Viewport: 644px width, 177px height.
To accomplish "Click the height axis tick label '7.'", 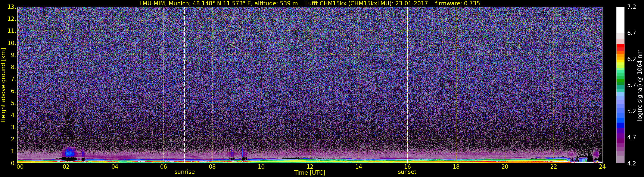I will click(13, 79).
